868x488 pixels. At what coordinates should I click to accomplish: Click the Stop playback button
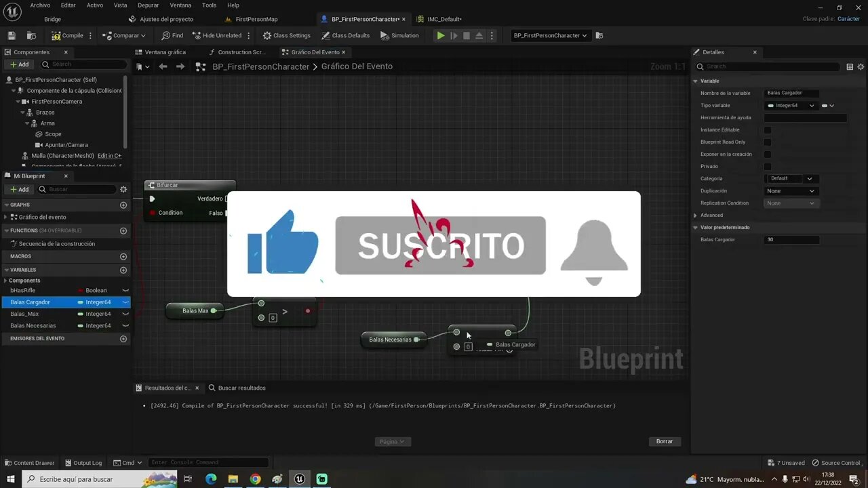(467, 35)
